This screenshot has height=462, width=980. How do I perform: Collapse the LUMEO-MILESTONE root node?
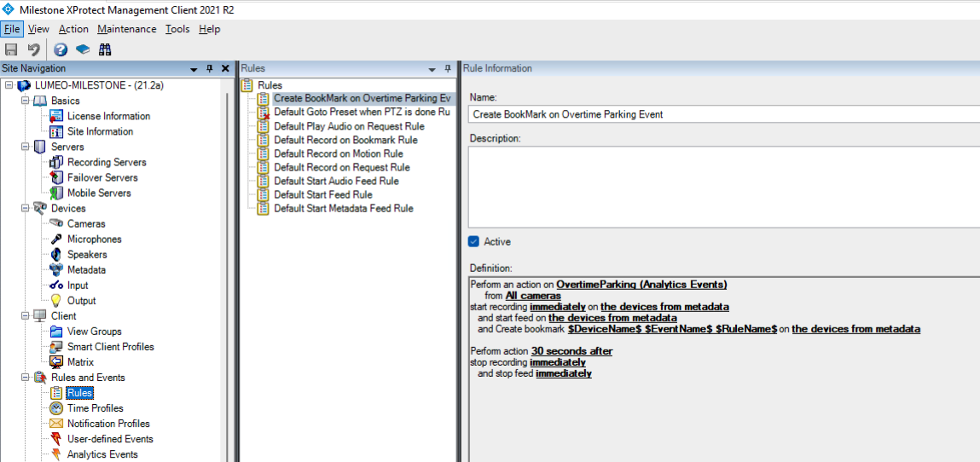9,85
